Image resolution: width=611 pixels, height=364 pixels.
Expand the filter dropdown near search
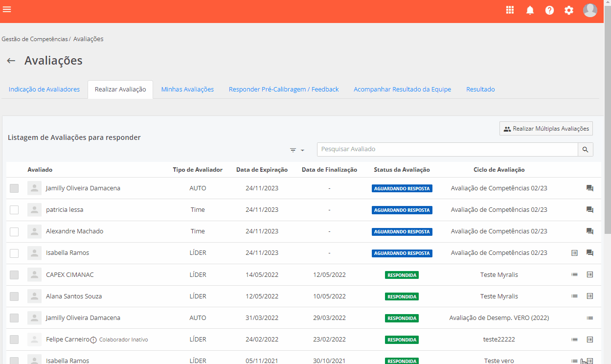[297, 150]
